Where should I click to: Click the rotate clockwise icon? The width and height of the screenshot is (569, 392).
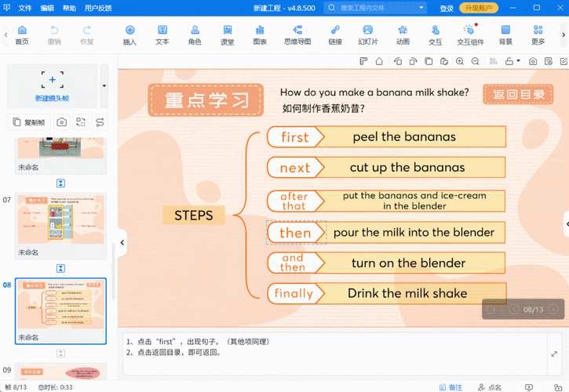(x=413, y=61)
